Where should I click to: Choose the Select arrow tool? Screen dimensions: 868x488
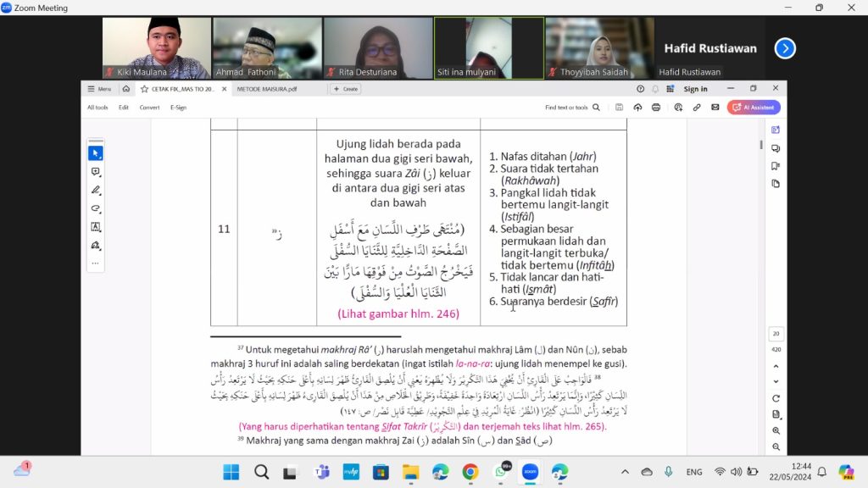[96, 153]
